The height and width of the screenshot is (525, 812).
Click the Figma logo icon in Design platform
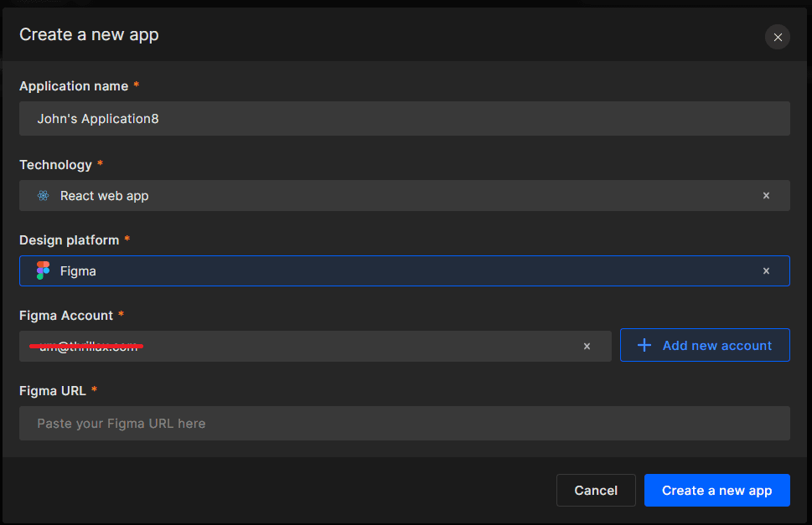pyautogui.click(x=44, y=271)
